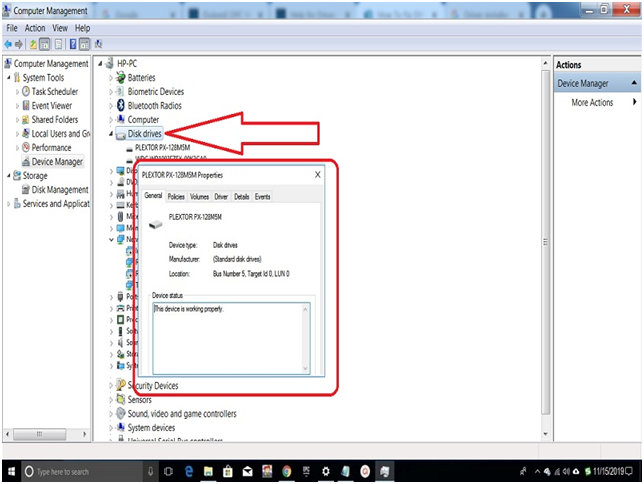Click the Back arrow toolbar icon
The height and width of the screenshot is (484, 644).
(x=8, y=44)
